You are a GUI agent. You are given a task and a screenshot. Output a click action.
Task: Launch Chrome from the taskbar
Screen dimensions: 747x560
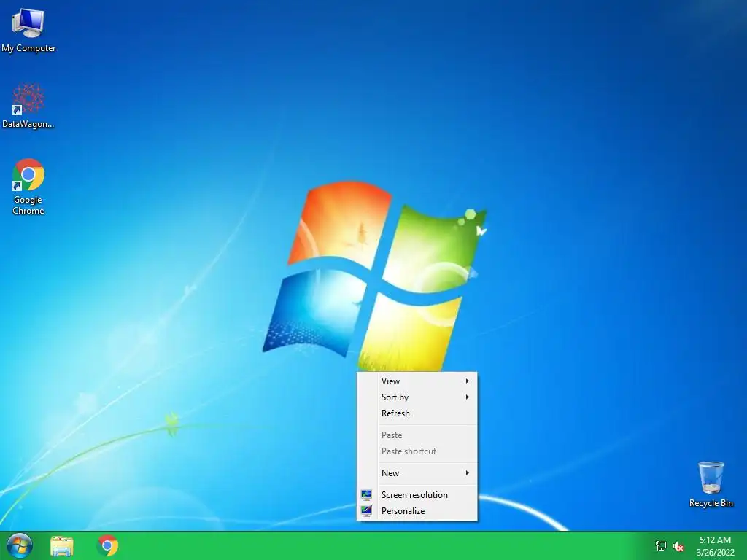pos(108,545)
